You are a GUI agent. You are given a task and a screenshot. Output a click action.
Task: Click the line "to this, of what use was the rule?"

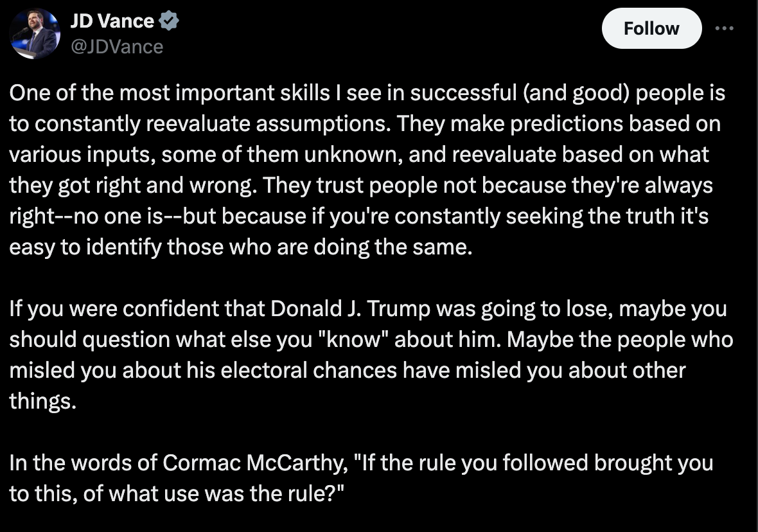click(x=177, y=494)
